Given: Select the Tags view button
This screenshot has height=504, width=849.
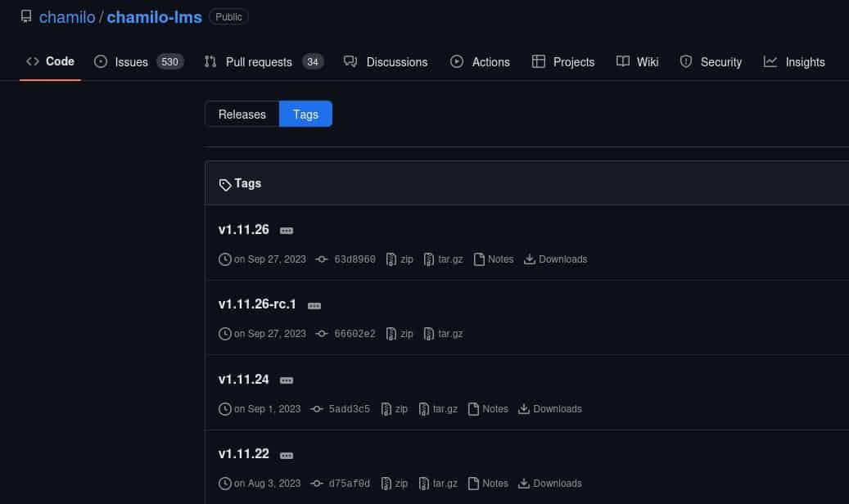Looking at the screenshot, I should (x=305, y=115).
